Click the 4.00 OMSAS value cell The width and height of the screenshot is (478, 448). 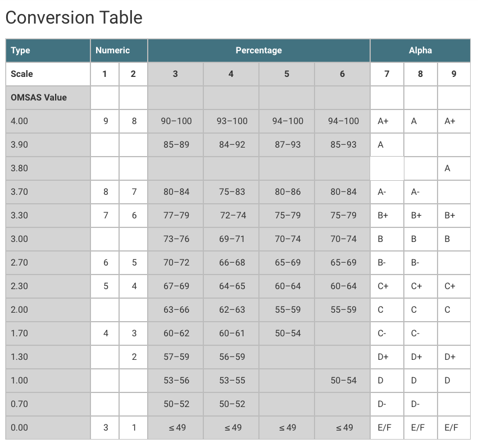pyautogui.click(x=48, y=121)
